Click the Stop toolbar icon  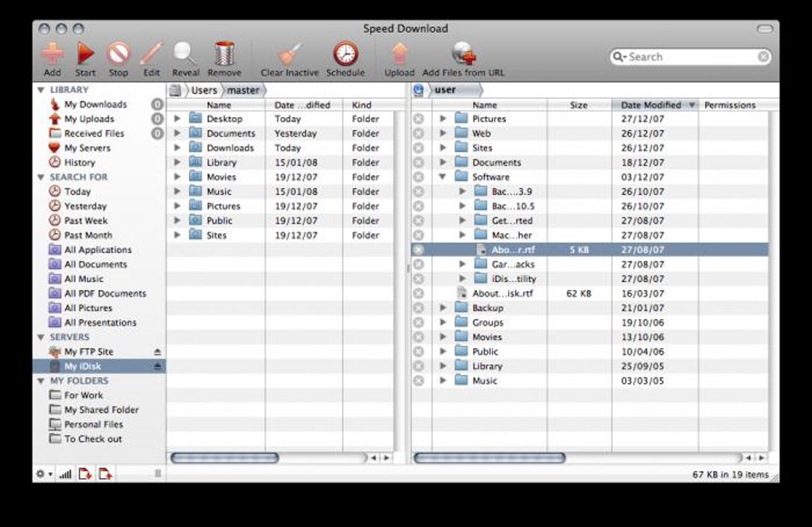118,54
